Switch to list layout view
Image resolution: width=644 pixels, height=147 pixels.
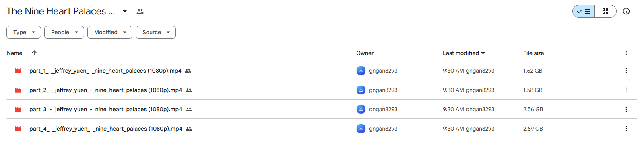click(584, 11)
